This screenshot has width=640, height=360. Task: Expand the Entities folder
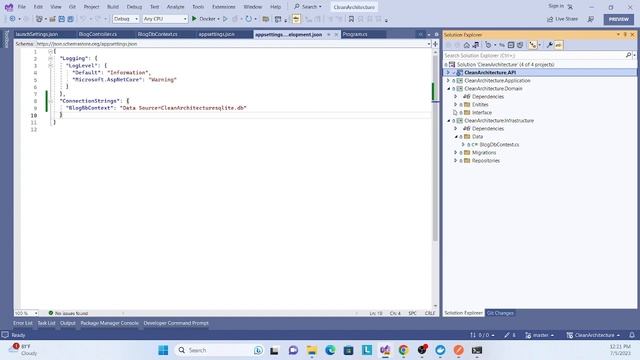pos(456,104)
